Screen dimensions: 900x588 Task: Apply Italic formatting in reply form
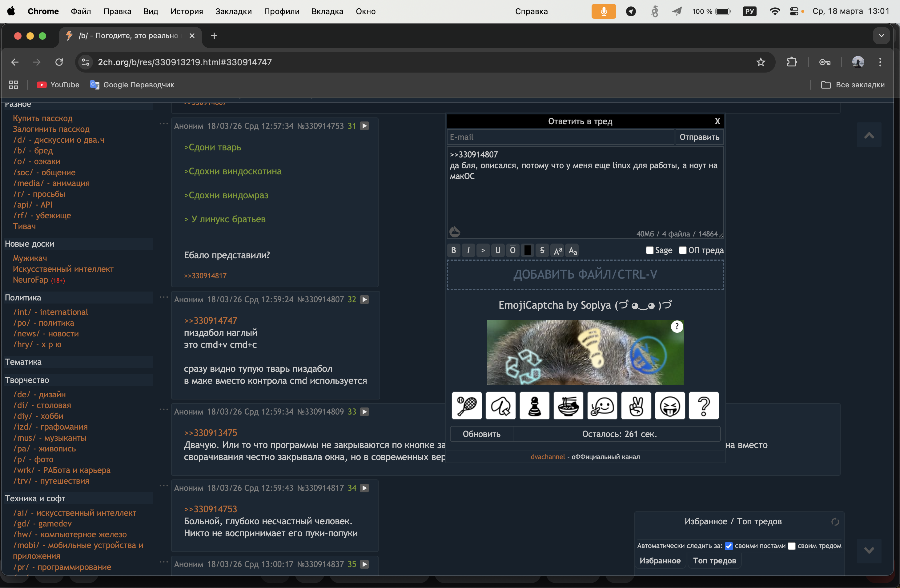tap(468, 250)
